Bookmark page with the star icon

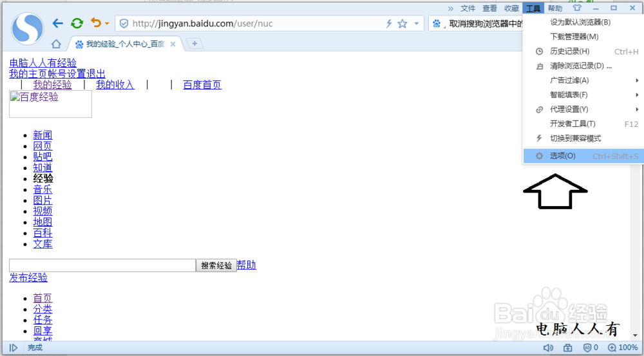[x=402, y=24]
